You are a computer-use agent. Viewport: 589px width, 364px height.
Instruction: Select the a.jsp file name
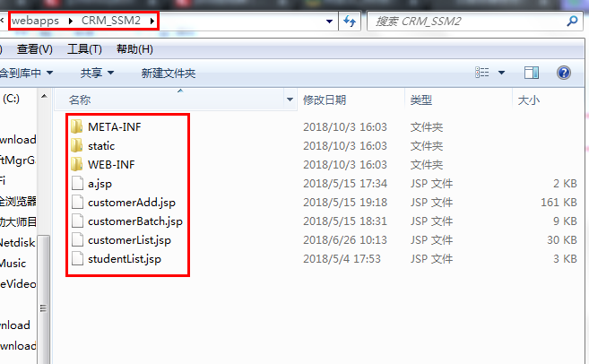click(x=100, y=184)
